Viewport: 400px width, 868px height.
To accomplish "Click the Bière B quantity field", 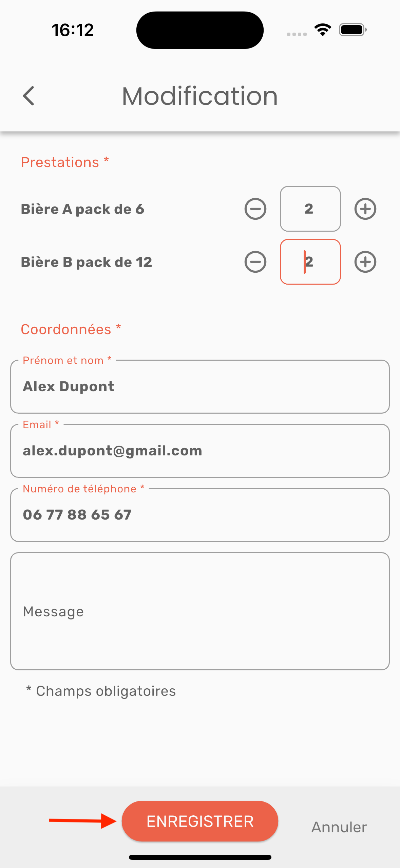I will pos(310,262).
